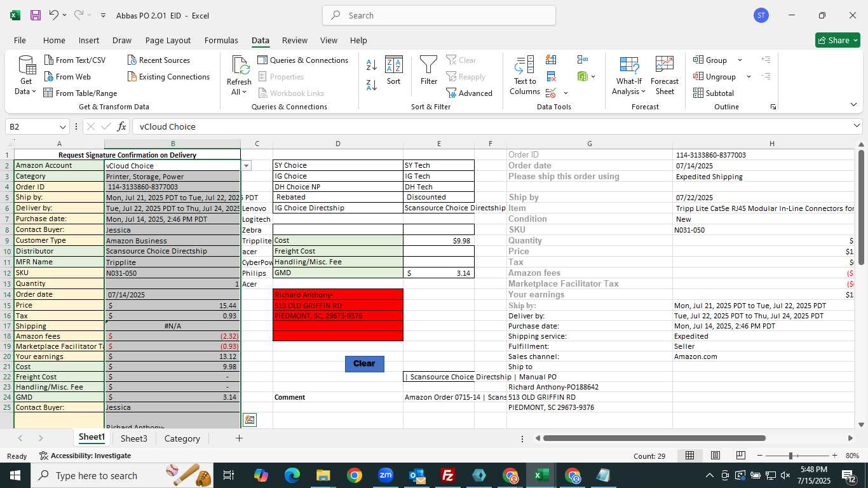Screen dimensions: 868x488
Task: Open the Formulas tab
Action: (x=221, y=40)
